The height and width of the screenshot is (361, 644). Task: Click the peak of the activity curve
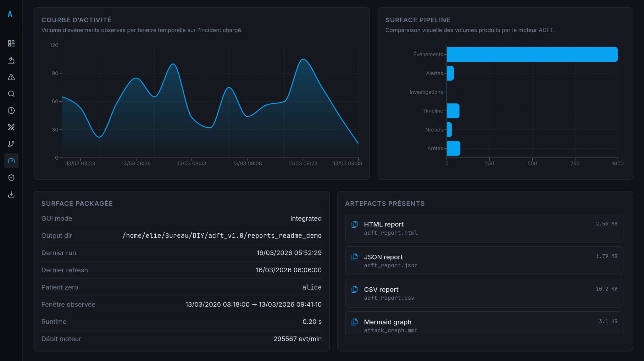coord(303,60)
